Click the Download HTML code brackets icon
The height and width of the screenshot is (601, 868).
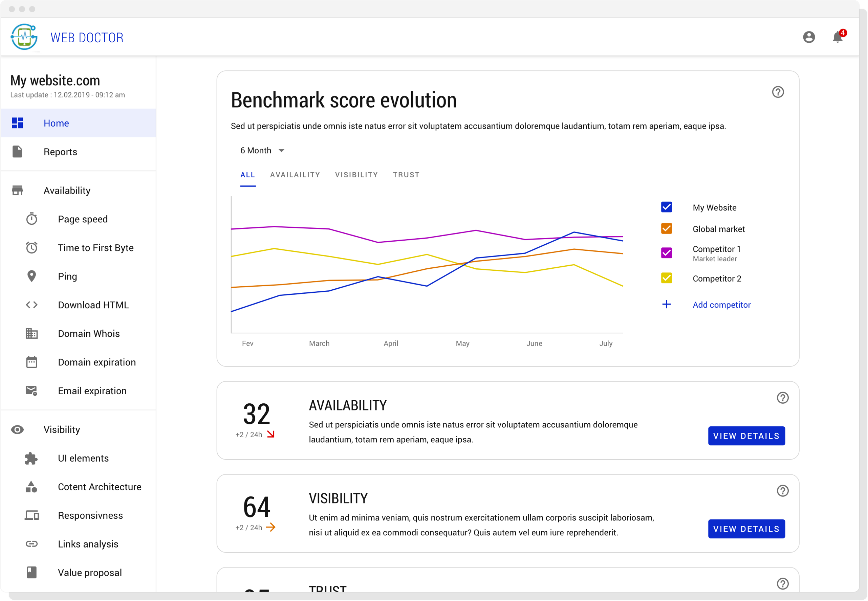point(31,305)
